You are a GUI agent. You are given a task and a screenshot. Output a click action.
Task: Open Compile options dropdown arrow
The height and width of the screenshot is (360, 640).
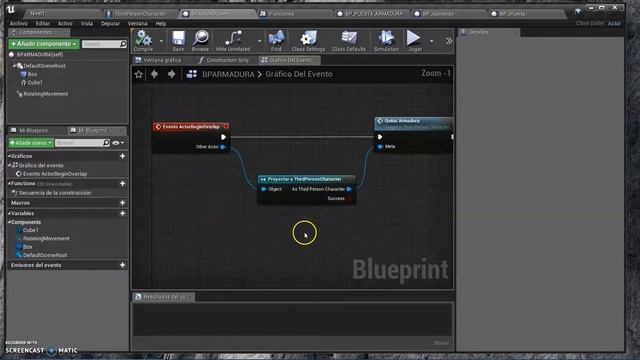tap(161, 41)
